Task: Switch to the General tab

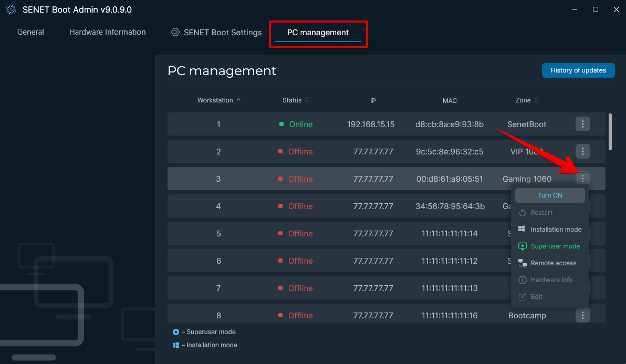Action: (x=30, y=32)
